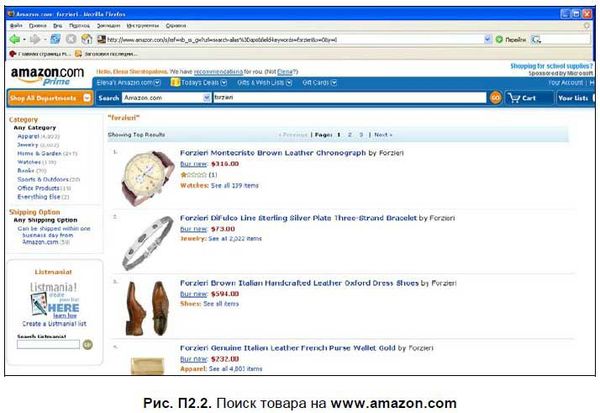
Task: Click the brown leather watch thumbnail
Action: tap(148, 178)
